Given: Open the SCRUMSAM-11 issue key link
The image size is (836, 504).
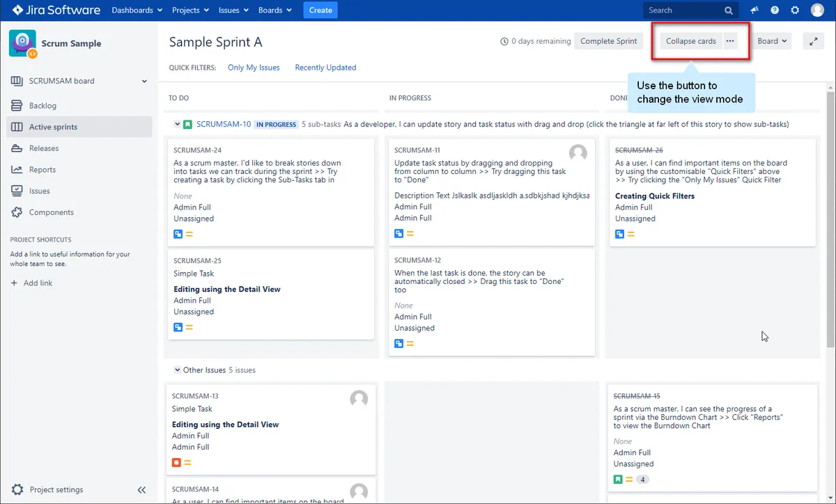Looking at the screenshot, I should coord(417,150).
